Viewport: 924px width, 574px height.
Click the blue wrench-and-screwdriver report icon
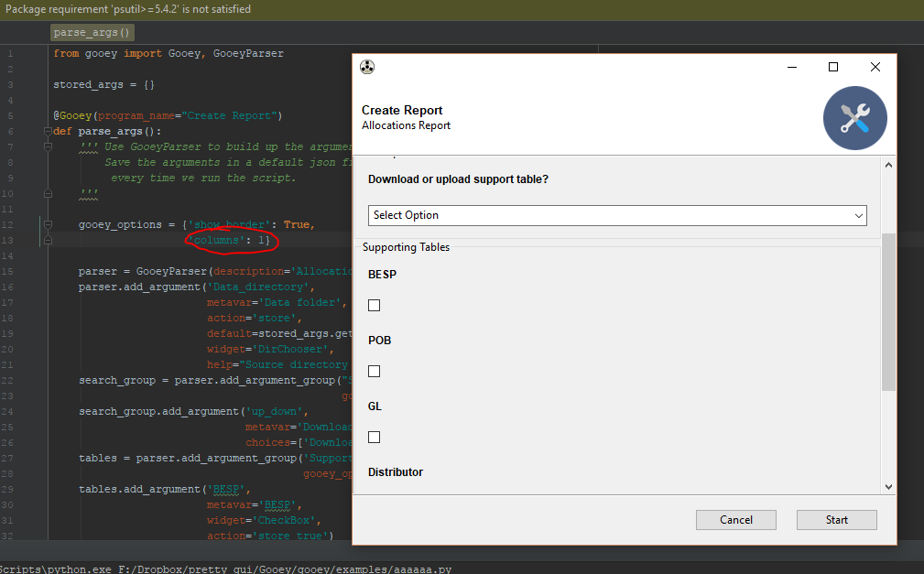(x=854, y=118)
